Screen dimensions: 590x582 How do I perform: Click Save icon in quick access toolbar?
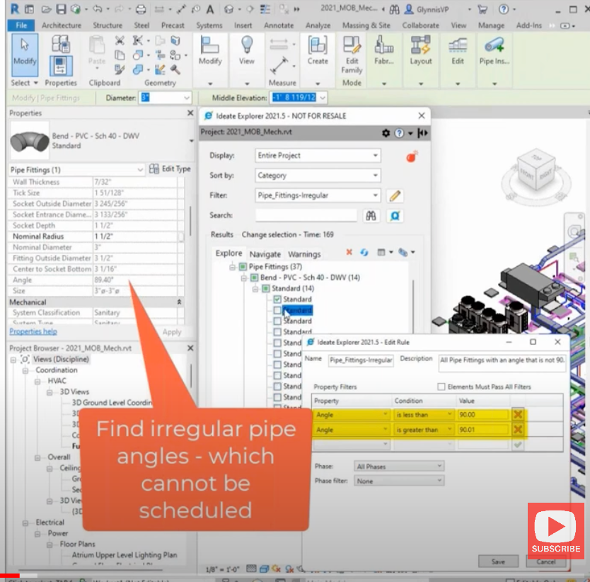click(x=61, y=9)
